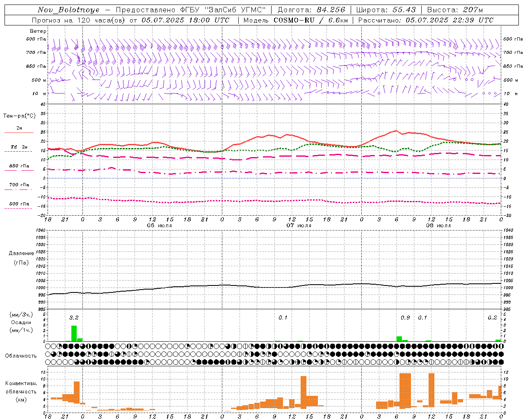The width and height of the screenshot is (525, 420).
Task: Click the '0.9' precipitation amount value
Action: (x=405, y=317)
